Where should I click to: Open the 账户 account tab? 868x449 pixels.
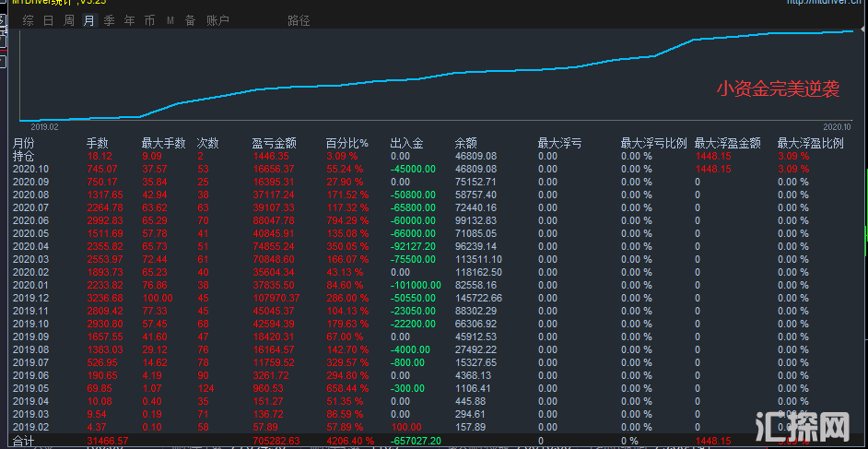[x=217, y=20]
